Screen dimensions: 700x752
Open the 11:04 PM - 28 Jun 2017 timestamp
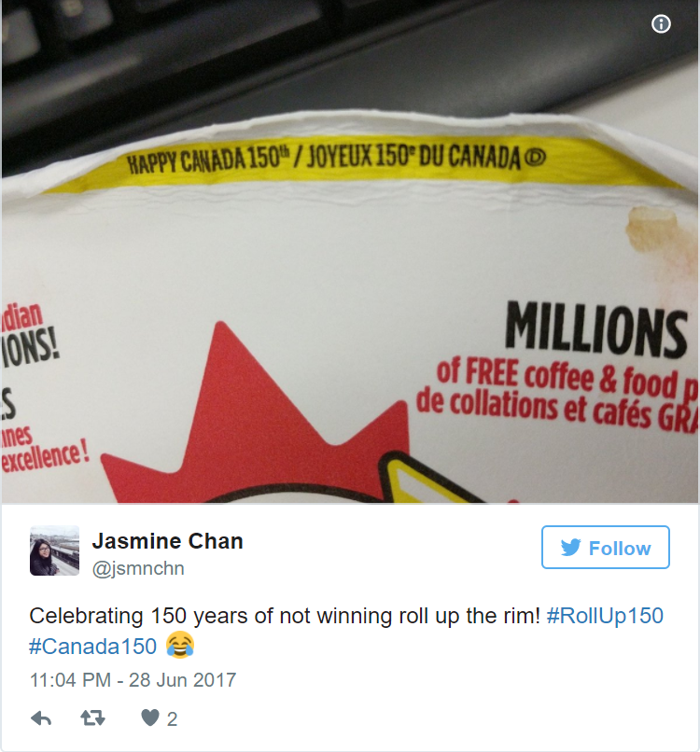point(133,679)
